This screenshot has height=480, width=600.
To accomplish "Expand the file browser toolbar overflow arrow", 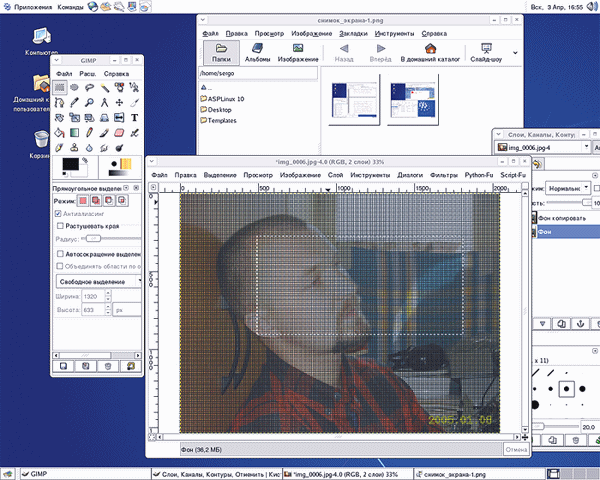I will click(515, 53).
